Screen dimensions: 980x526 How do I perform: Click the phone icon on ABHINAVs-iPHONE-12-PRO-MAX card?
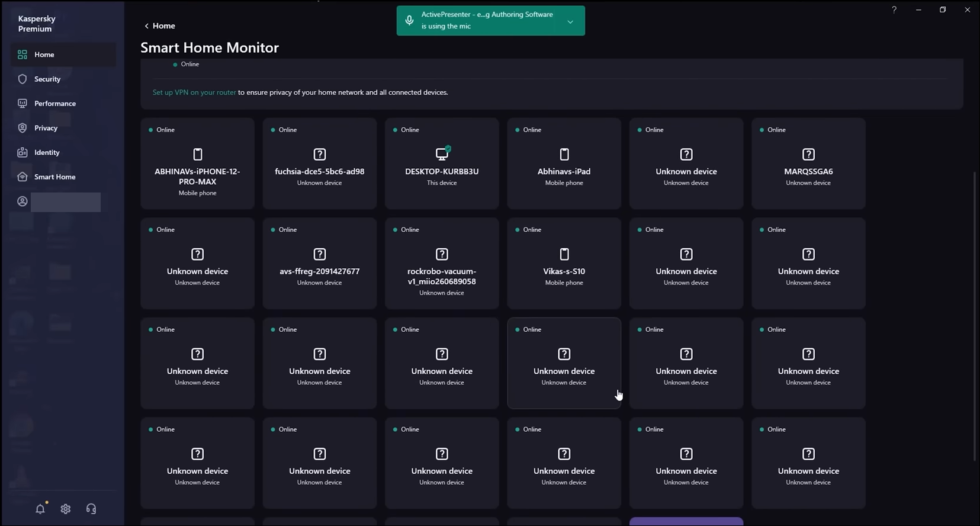(x=198, y=155)
